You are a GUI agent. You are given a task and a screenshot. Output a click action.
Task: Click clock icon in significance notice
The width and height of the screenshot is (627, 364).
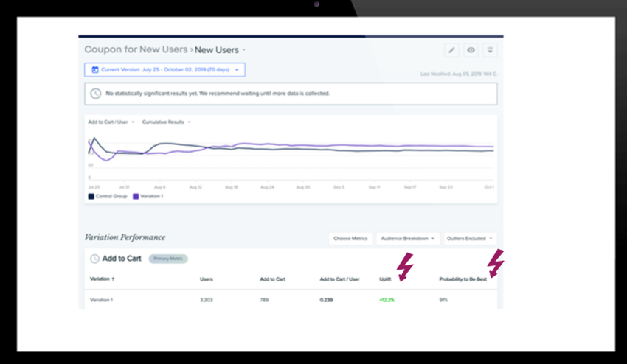click(x=95, y=94)
